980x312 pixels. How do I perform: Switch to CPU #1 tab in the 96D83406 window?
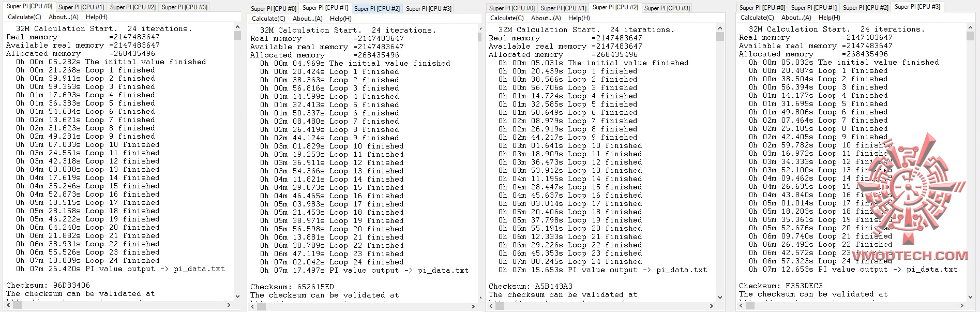coord(81,7)
